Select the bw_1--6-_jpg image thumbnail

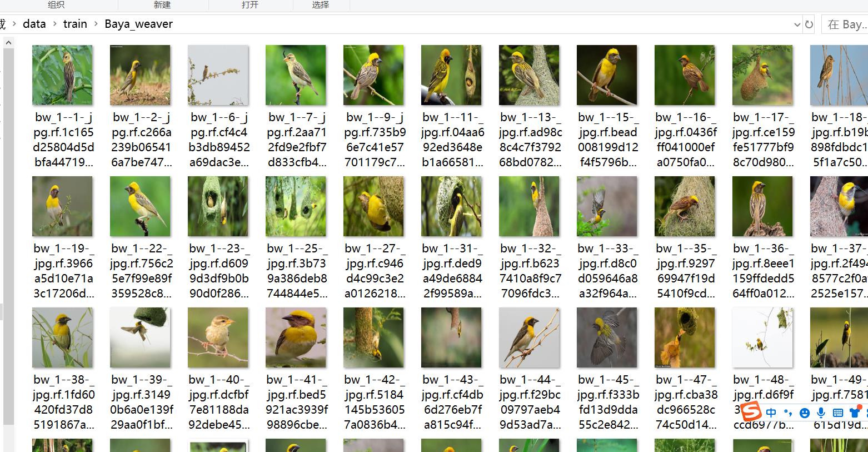click(x=218, y=75)
